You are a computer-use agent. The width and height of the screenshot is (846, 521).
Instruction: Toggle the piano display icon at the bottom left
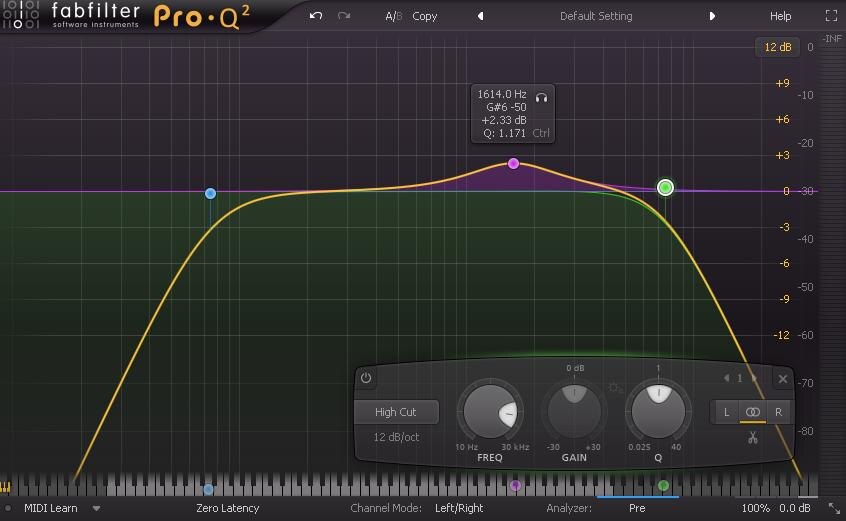pyautogui.click(x=5, y=487)
